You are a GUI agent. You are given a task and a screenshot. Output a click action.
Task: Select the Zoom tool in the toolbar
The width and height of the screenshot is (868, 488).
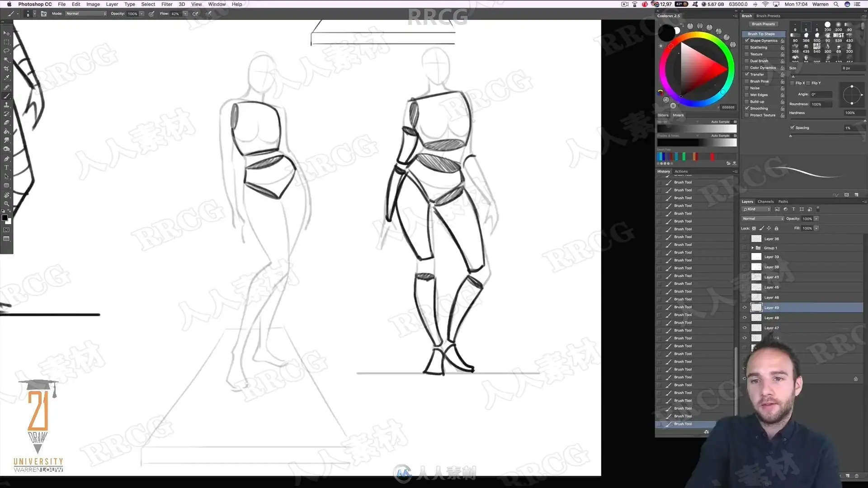point(6,204)
